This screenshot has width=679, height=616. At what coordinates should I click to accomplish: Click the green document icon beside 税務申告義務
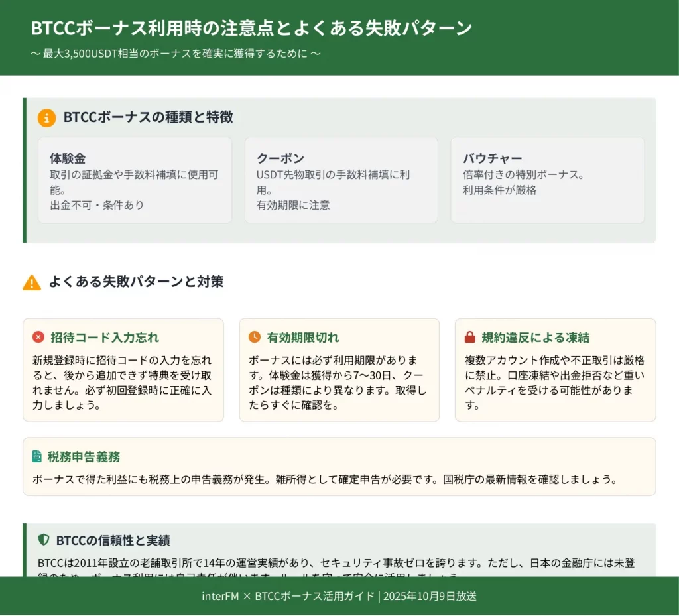tap(37, 456)
